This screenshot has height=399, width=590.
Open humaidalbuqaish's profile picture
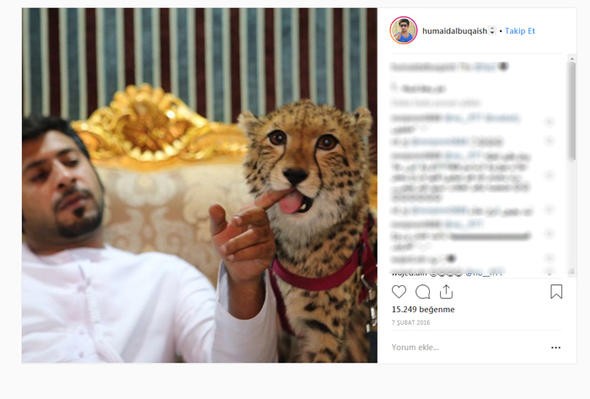pos(403,30)
